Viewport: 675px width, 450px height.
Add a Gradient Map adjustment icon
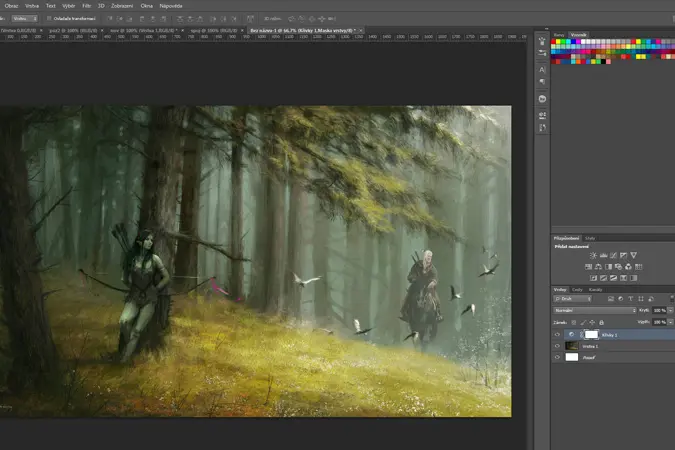(633, 278)
